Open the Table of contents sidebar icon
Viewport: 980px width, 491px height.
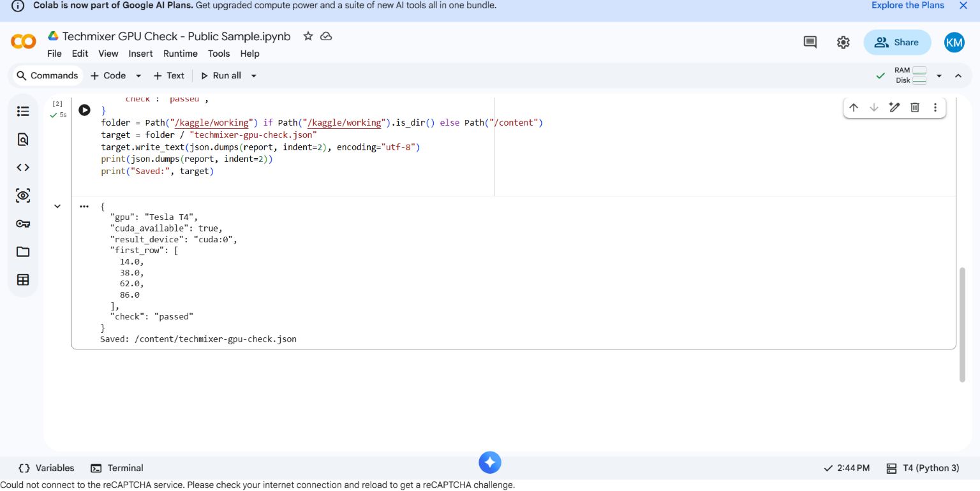tap(23, 112)
